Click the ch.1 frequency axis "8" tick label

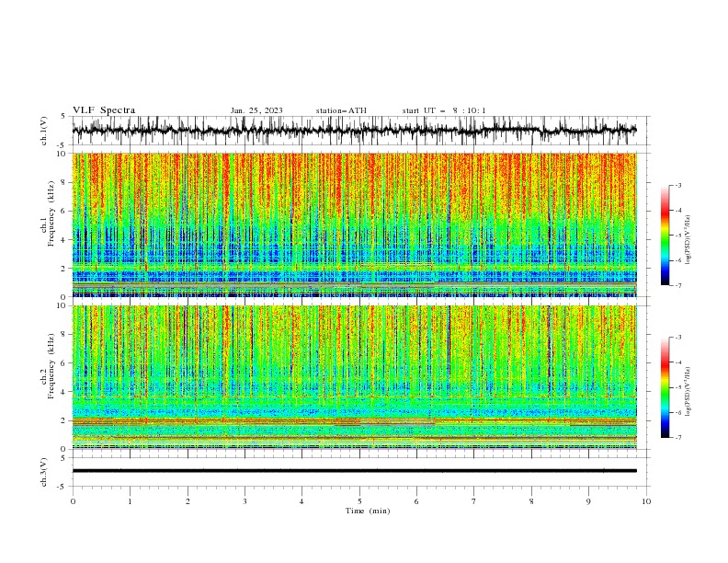65,182
